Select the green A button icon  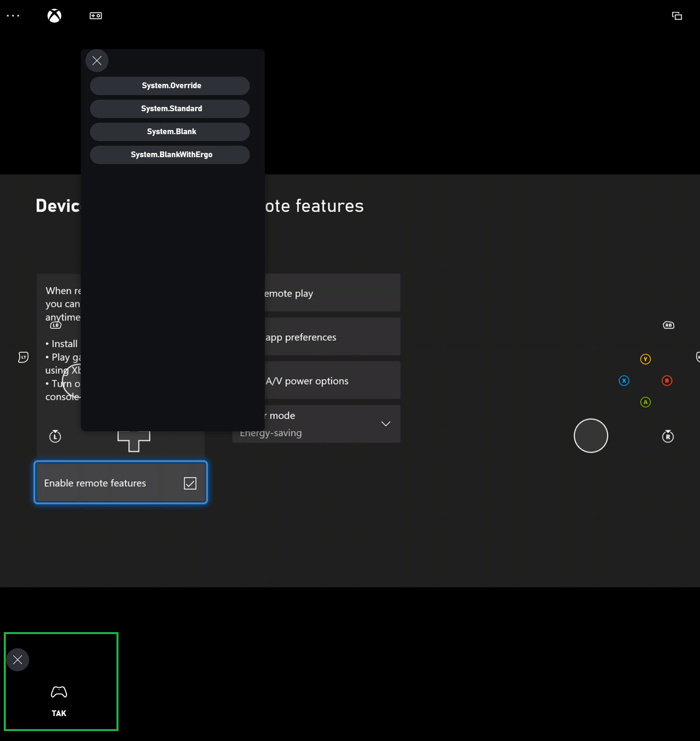pyautogui.click(x=645, y=402)
